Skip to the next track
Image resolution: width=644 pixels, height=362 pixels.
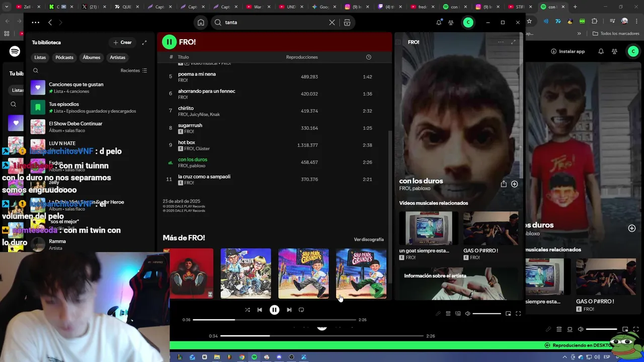[x=289, y=310]
